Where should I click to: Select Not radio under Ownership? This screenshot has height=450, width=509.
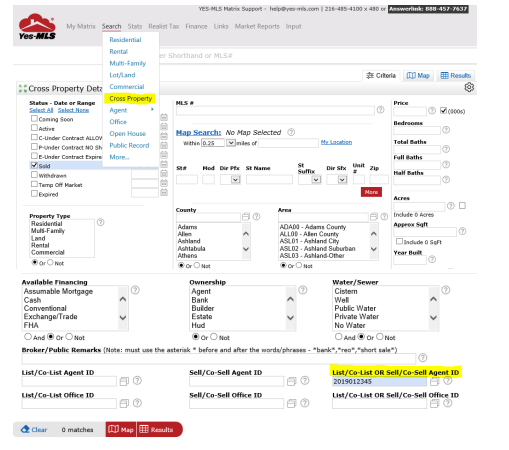214,337
